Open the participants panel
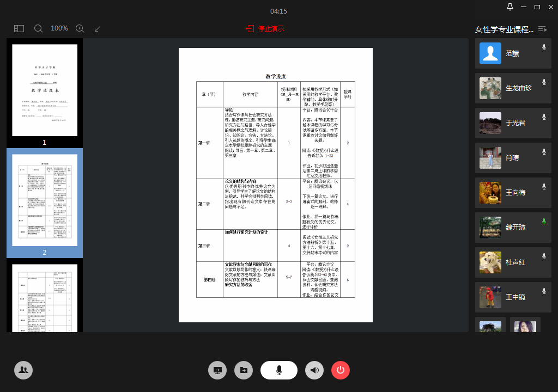This screenshot has height=392, width=558. (x=23, y=370)
